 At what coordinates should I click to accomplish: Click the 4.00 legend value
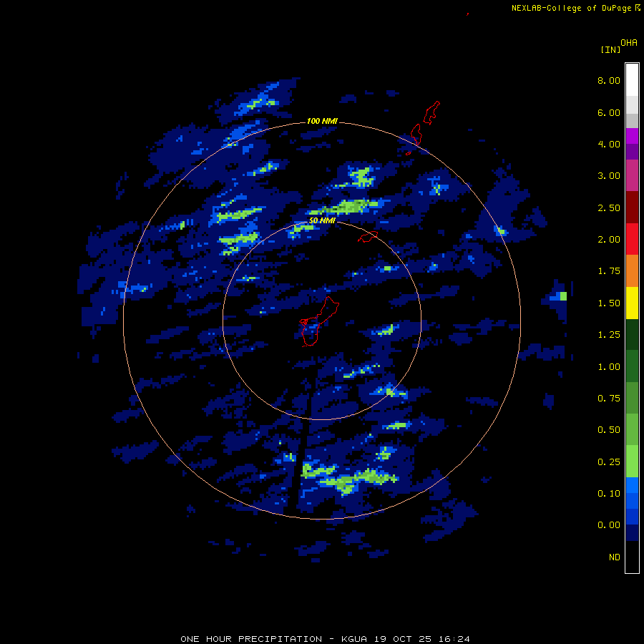[609, 144]
